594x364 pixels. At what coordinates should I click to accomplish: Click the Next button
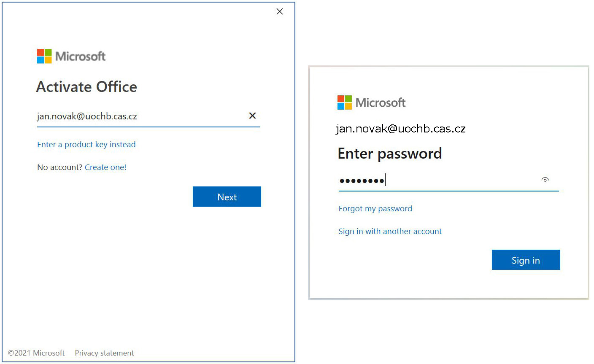(227, 197)
